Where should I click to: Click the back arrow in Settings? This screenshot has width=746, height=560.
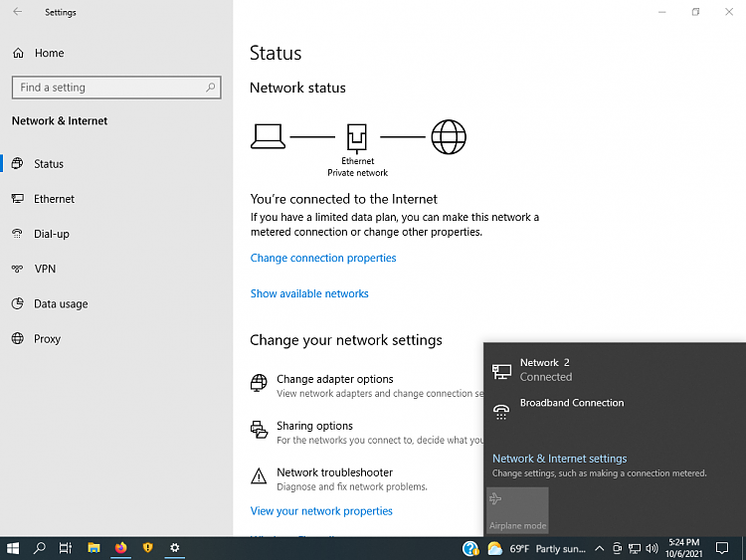click(x=17, y=13)
